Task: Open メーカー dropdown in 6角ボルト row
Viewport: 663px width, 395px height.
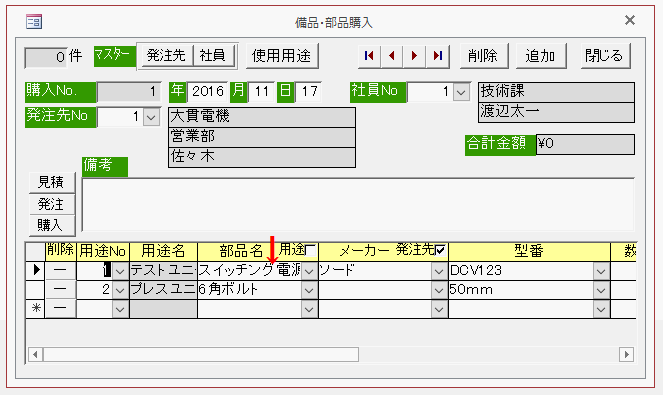Action: pos(439,290)
